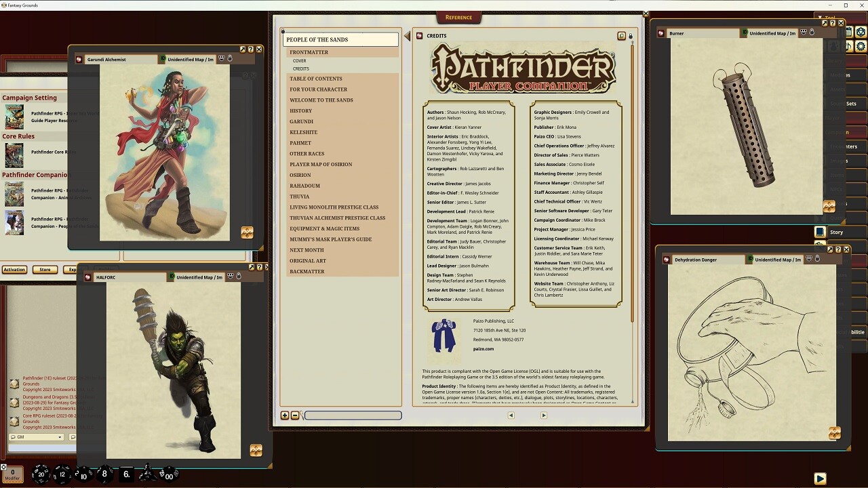Select the Reference tab at the top
The width and height of the screenshot is (868, 488).
(x=459, y=17)
